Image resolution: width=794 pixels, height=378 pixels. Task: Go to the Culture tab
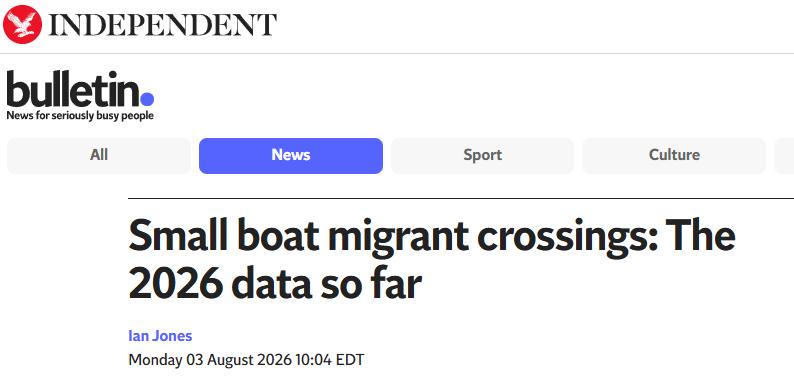[x=674, y=156]
